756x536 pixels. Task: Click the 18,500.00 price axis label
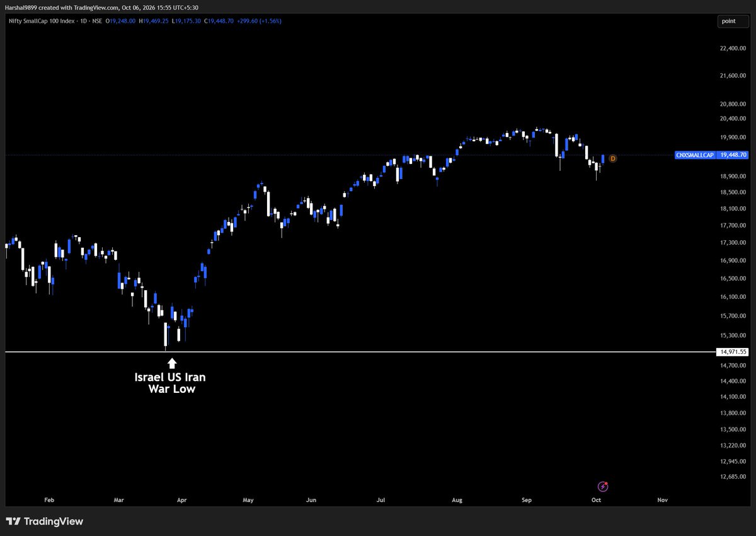coord(733,192)
